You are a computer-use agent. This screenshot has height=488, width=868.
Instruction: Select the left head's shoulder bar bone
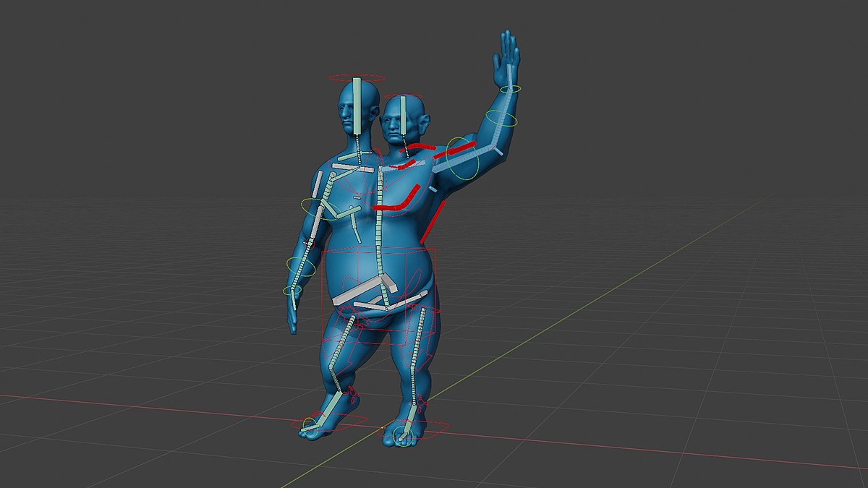(x=352, y=168)
